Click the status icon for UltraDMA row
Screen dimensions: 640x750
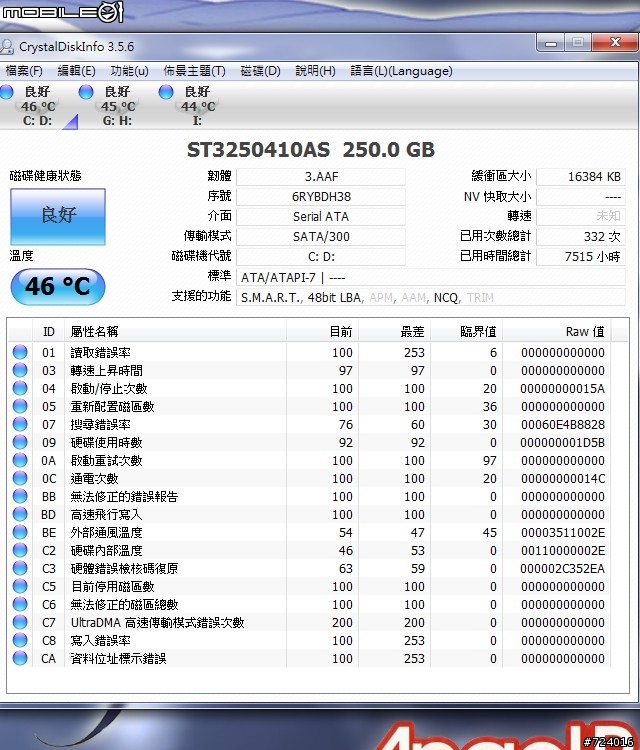pyautogui.click(x=20, y=622)
